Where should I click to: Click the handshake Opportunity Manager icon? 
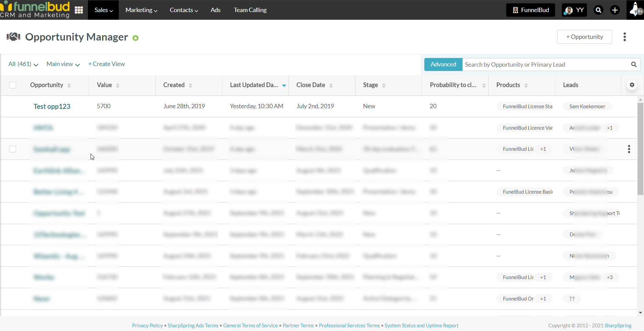(x=13, y=37)
